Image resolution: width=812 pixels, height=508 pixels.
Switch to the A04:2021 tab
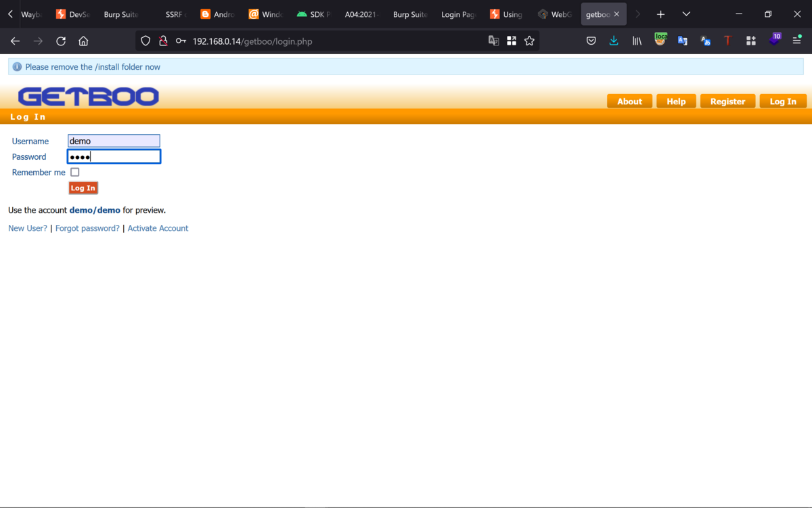click(362, 14)
